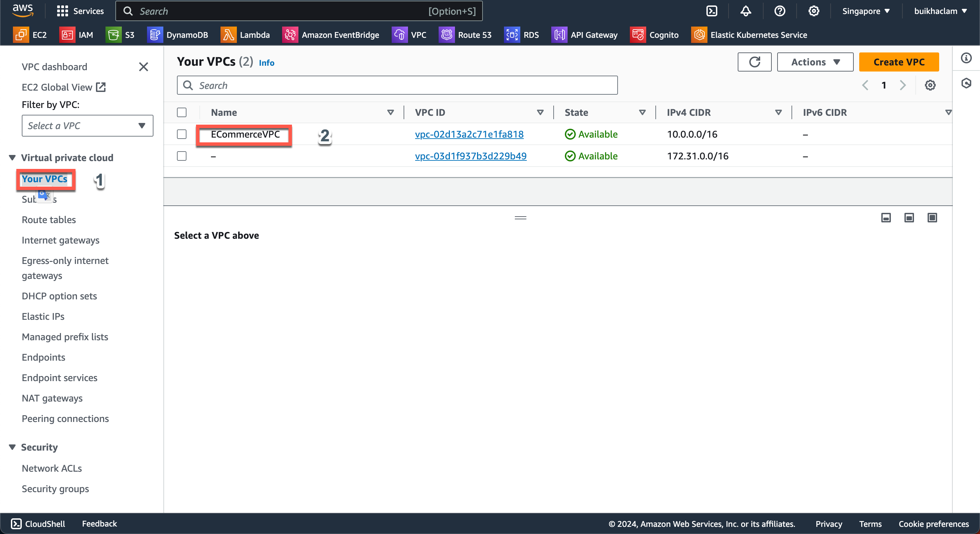This screenshot has height=534, width=980.
Task: Open the RDS shortcut icon
Action: [x=512, y=35]
